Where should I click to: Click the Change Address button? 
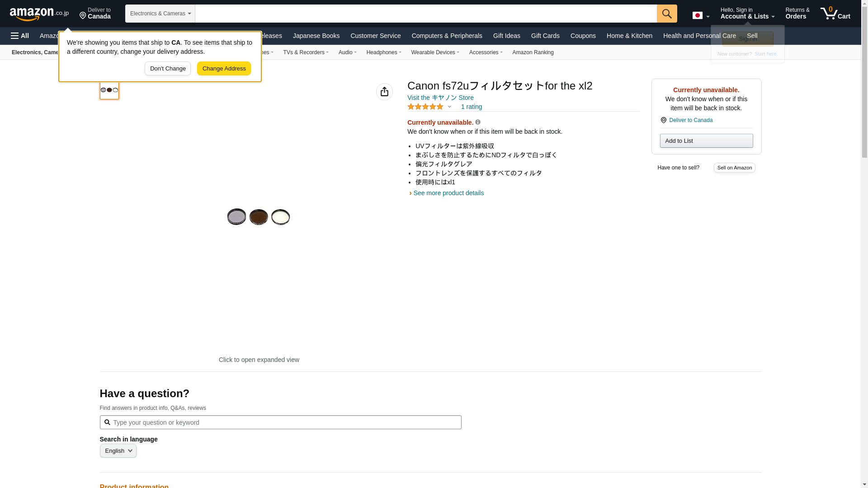[x=224, y=69]
